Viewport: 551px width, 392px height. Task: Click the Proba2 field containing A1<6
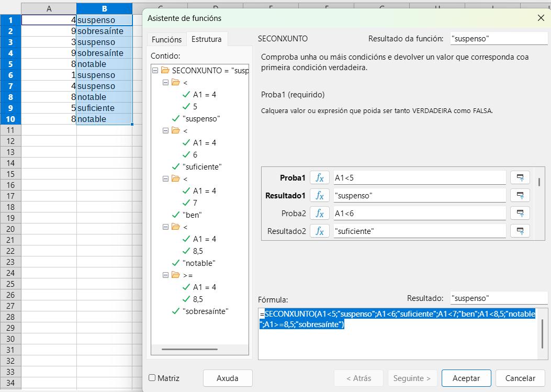[420, 213]
